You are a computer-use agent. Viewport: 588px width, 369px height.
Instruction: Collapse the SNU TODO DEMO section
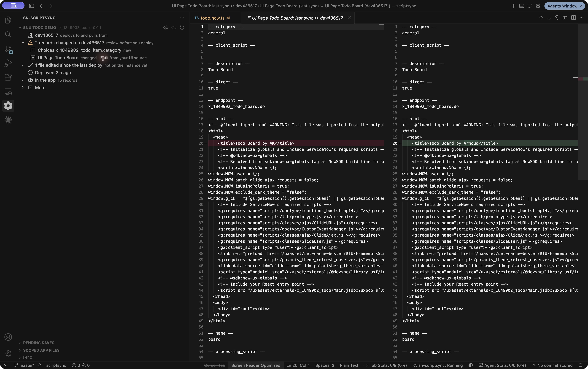tap(20, 28)
